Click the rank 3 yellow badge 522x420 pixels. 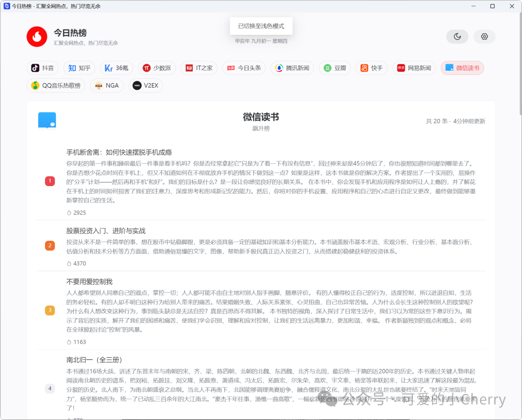point(50,310)
